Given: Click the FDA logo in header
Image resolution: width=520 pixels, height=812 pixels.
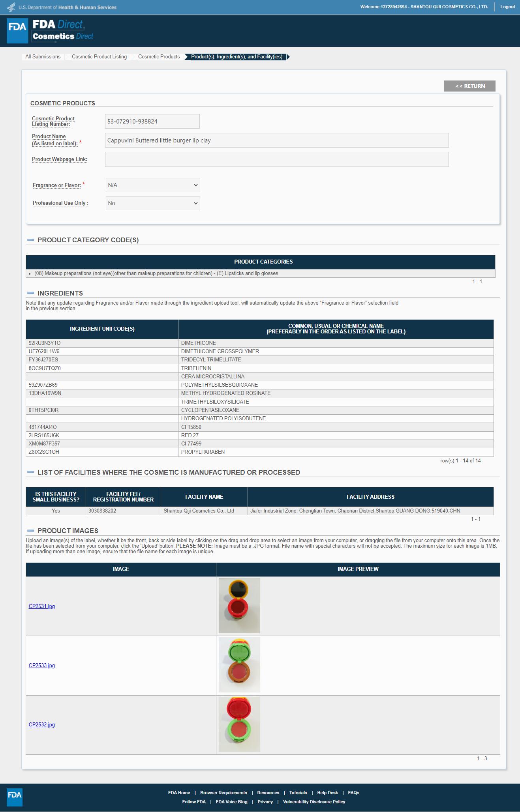Looking at the screenshot, I should (x=17, y=31).
